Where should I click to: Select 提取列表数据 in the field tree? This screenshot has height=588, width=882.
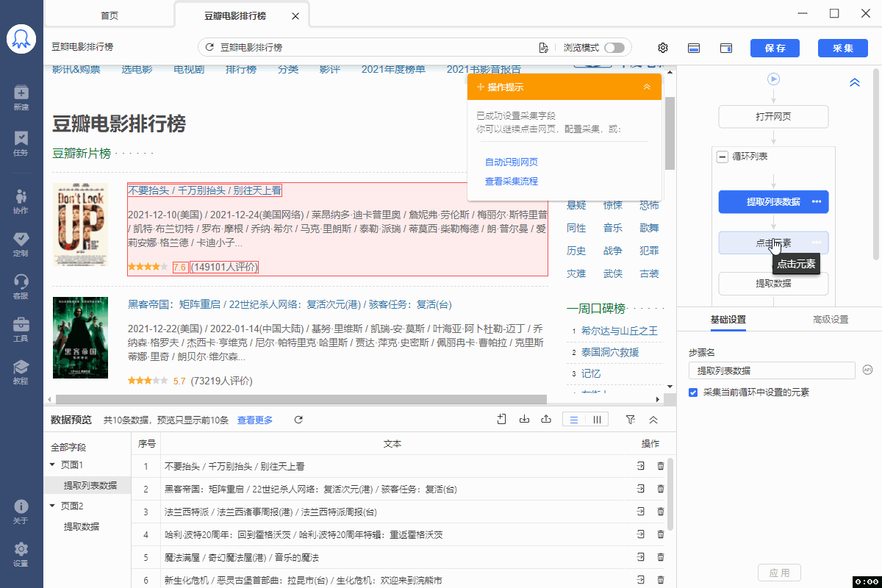pos(88,485)
